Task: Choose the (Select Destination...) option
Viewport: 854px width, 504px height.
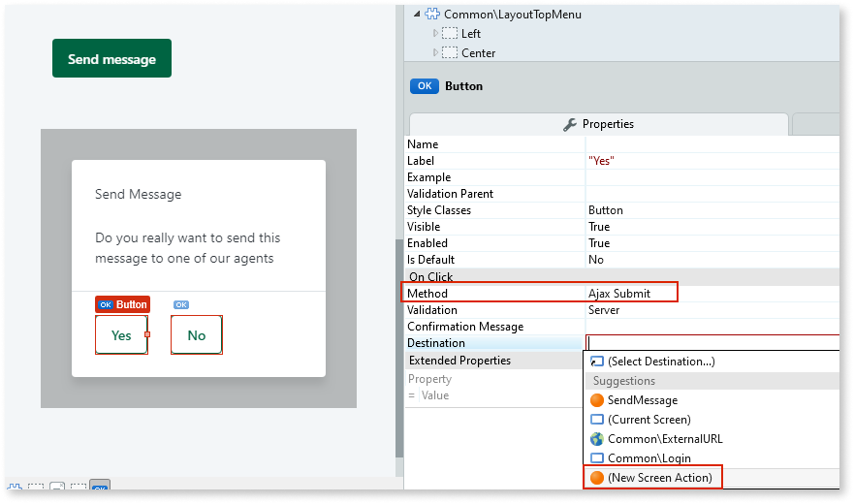Action: (x=660, y=362)
